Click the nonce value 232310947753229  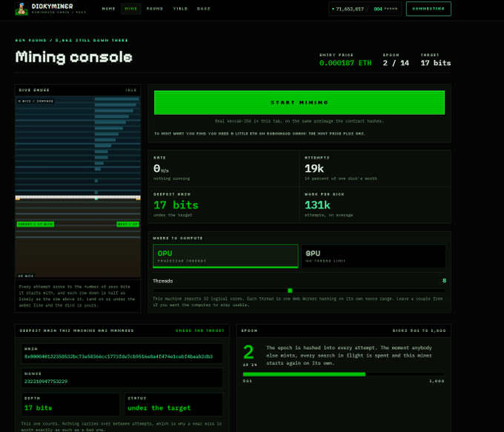click(46, 382)
